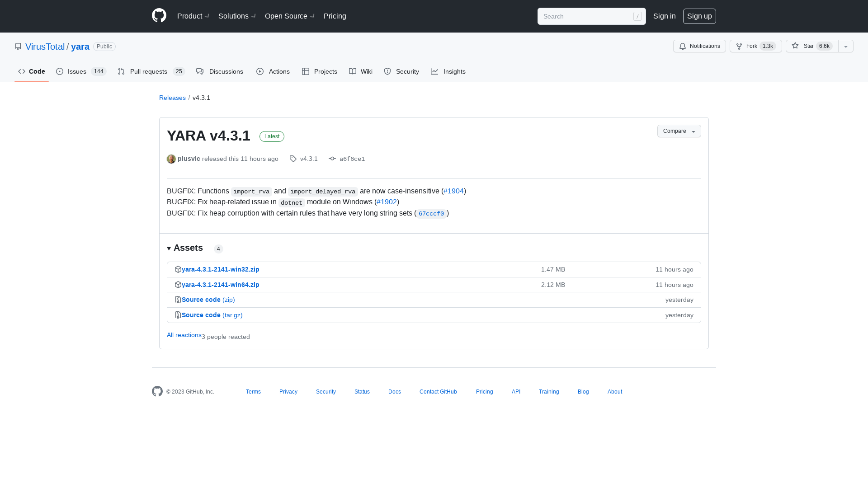This screenshot has width=868, height=488.
Task: Click Sign in
Action: click(665, 16)
